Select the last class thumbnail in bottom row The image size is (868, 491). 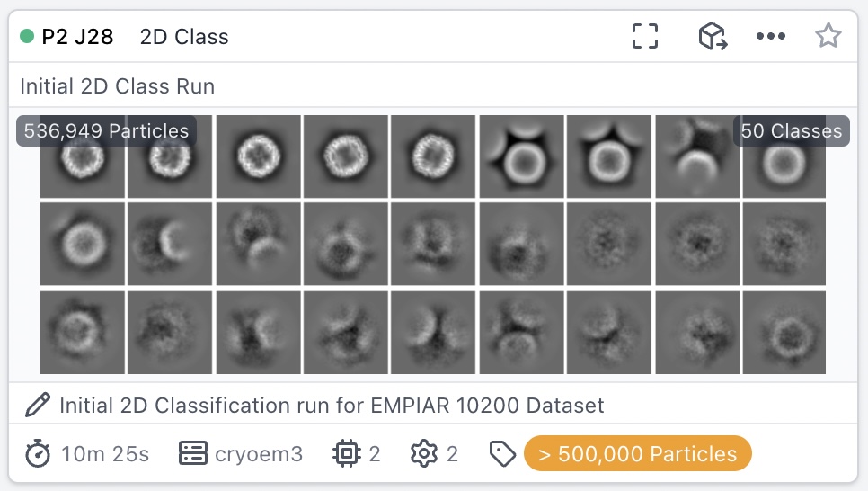click(x=784, y=332)
